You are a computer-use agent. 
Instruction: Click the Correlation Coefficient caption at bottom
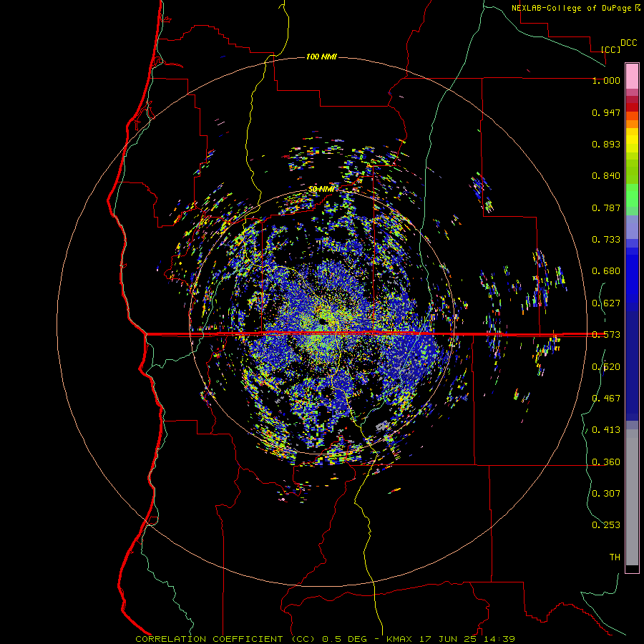tap(325, 639)
